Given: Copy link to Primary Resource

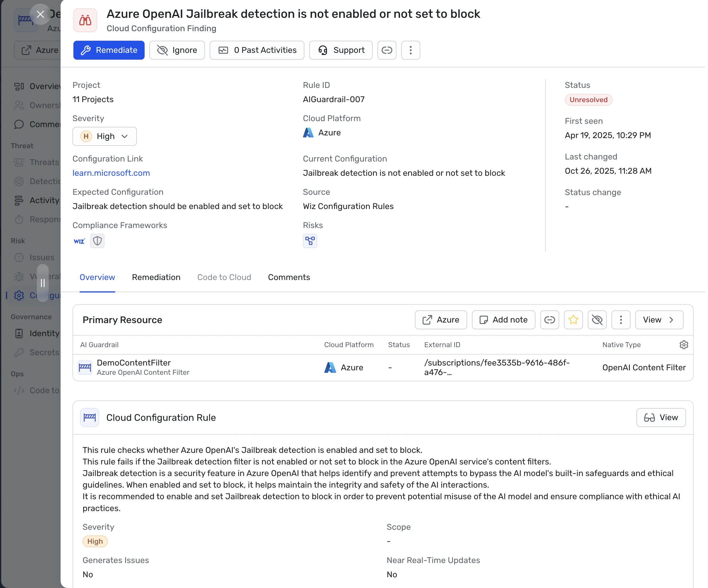Looking at the screenshot, I should coord(549,320).
